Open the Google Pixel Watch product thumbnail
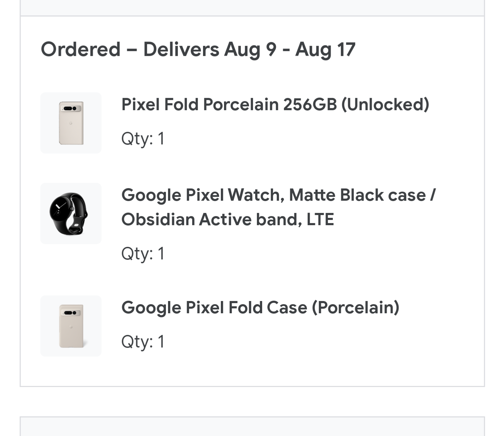This screenshot has width=504, height=436. [x=71, y=213]
